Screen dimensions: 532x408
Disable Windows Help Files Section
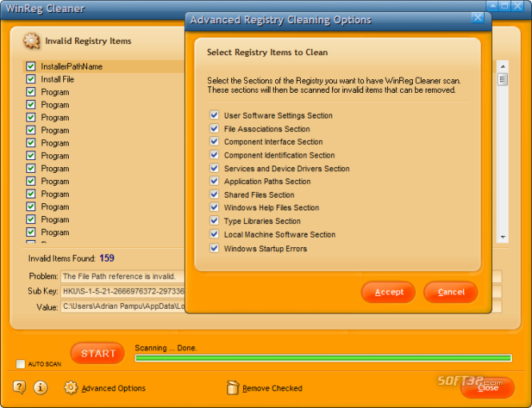(214, 207)
